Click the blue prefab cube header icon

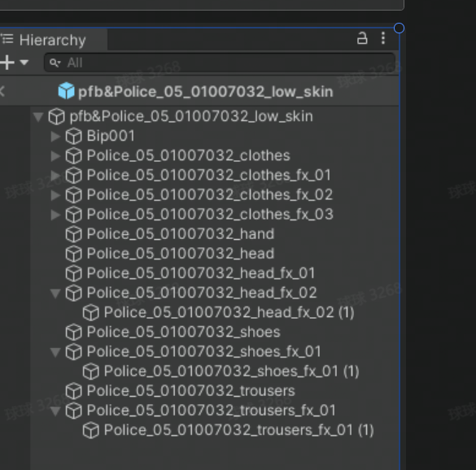pyautogui.click(x=66, y=91)
